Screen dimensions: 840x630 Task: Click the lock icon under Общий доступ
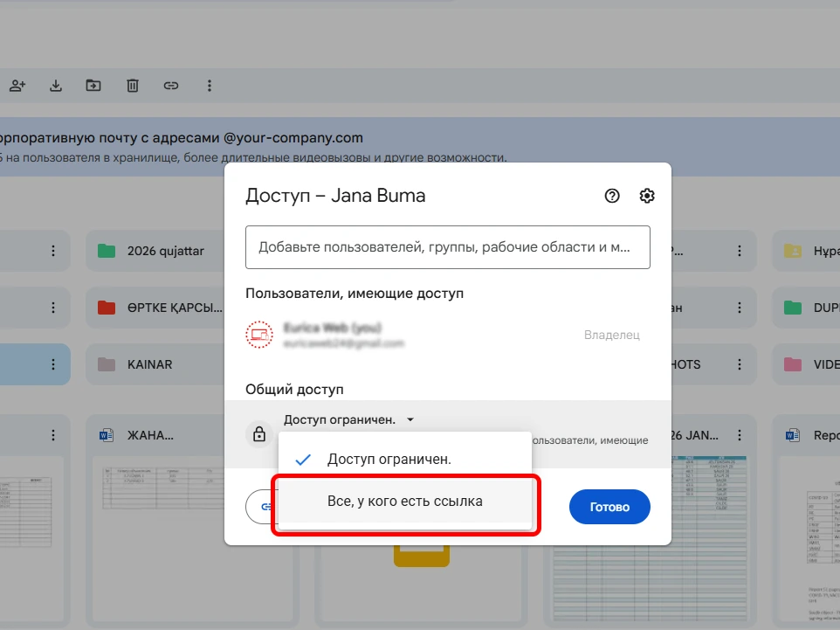coord(259,433)
